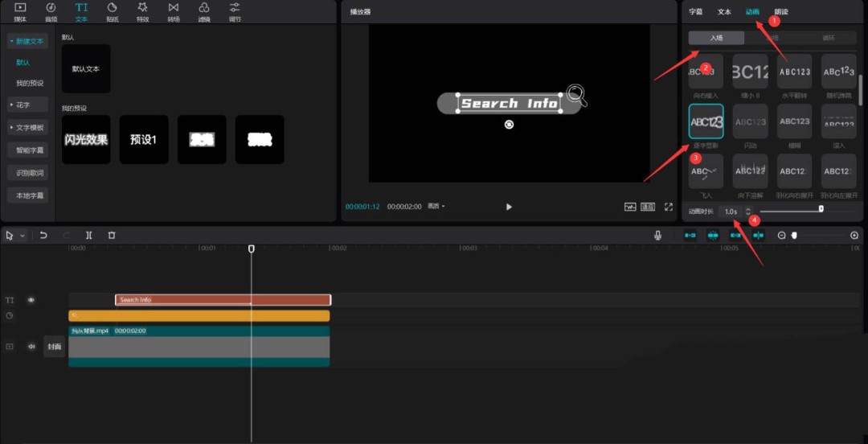Hide the text track with eye icon
The image size is (868, 444).
point(31,300)
